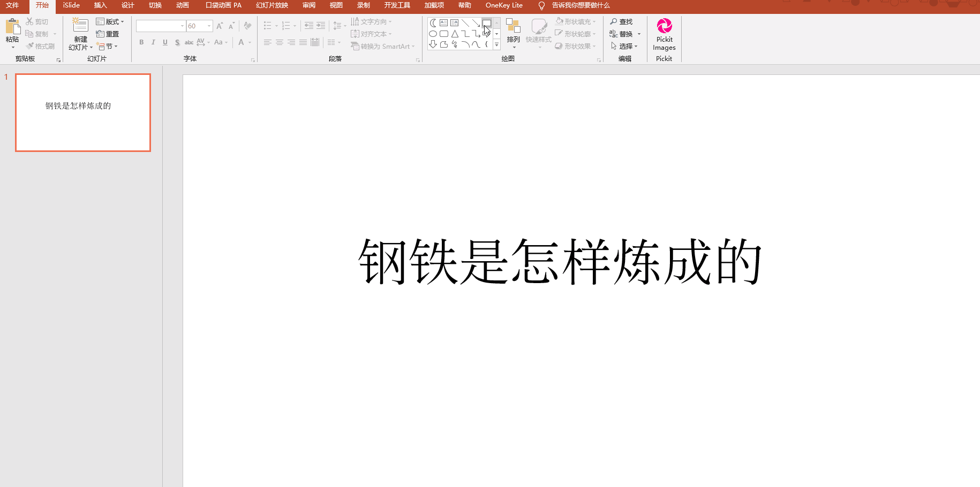The width and height of the screenshot is (980, 487).
Task: Select the Rectangle shape tool
Action: point(487,23)
